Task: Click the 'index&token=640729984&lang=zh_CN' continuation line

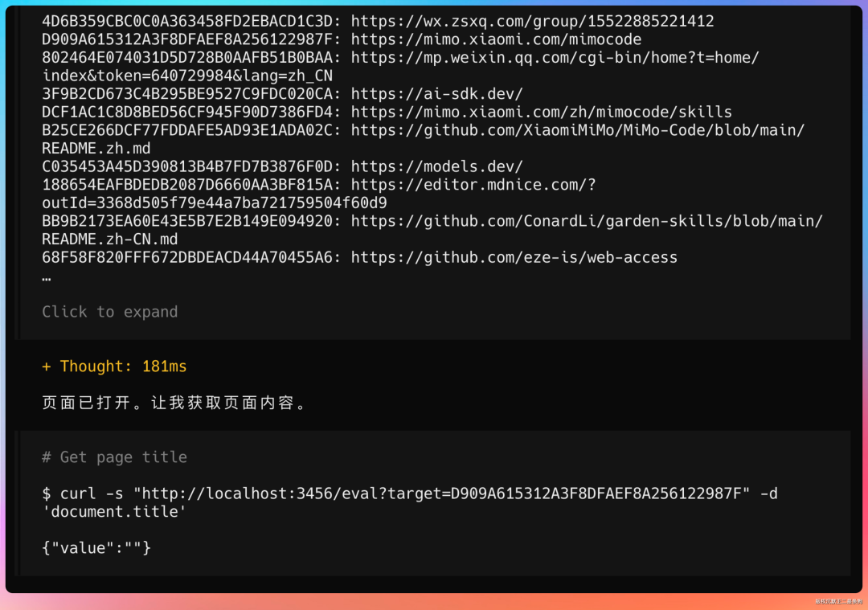Action: [187, 76]
